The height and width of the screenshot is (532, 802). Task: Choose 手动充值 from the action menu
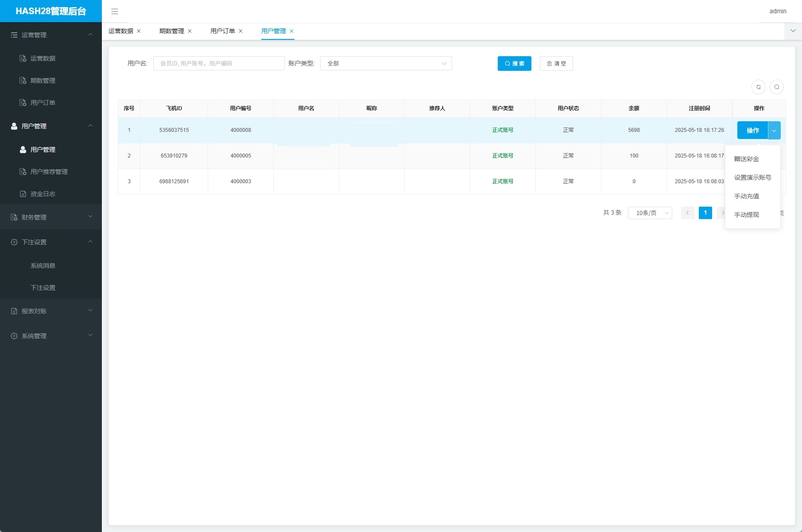[747, 196]
